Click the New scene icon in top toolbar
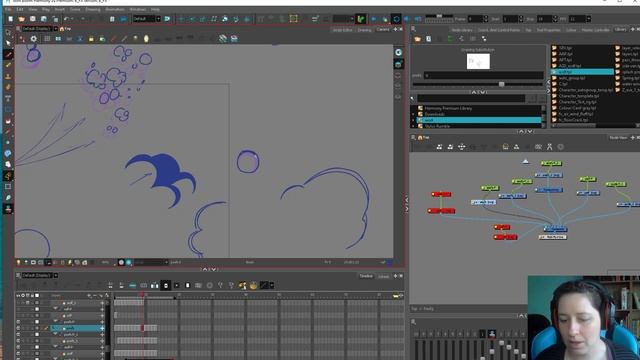Image resolution: width=640 pixels, height=360 pixels. click(x=11, y=19)
